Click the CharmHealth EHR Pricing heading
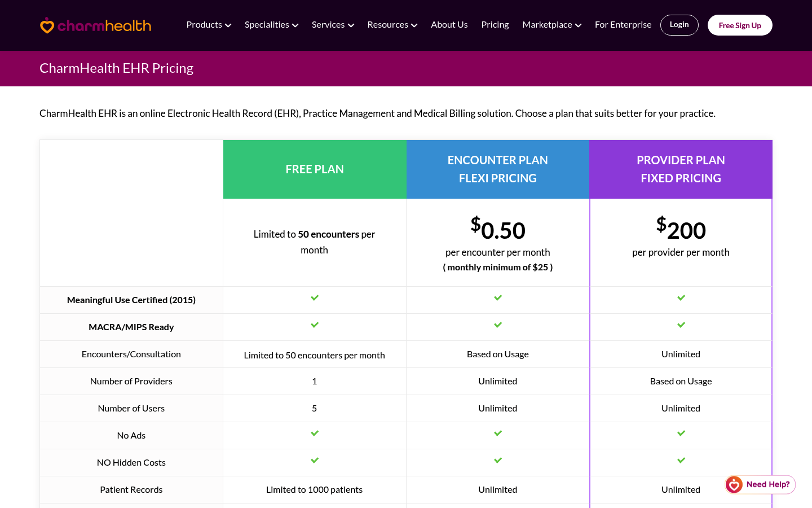The height and width of the screenshot is (508, 812). click(116, 68)
